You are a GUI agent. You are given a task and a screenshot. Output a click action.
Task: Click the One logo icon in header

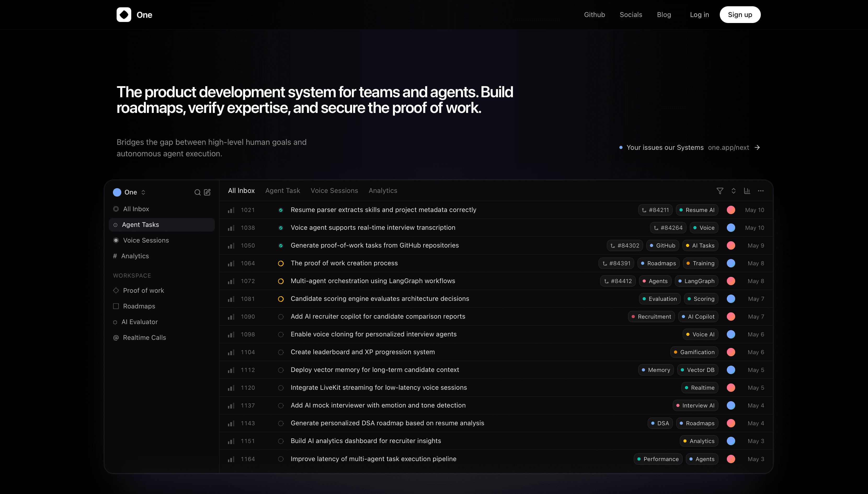click(x=124, y=15)
